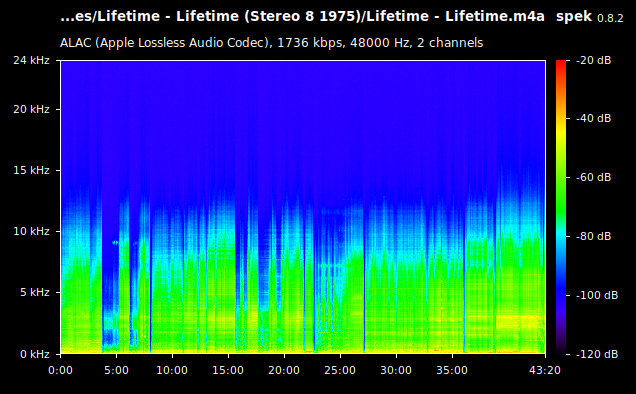Image resolution: width=636 pixels, height=394 pixels.
Task: Click inside the spectrogram plot area
Action: [303, 207]
